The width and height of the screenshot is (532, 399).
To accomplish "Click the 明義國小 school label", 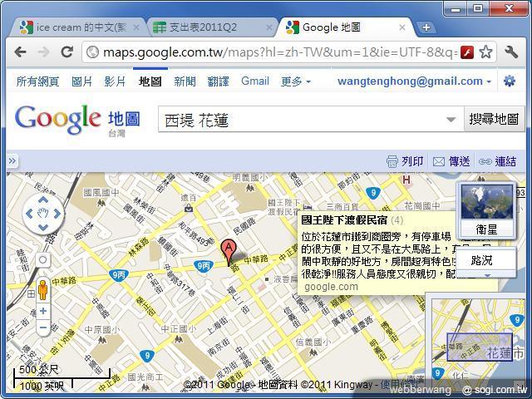I will tap(250, 177).
